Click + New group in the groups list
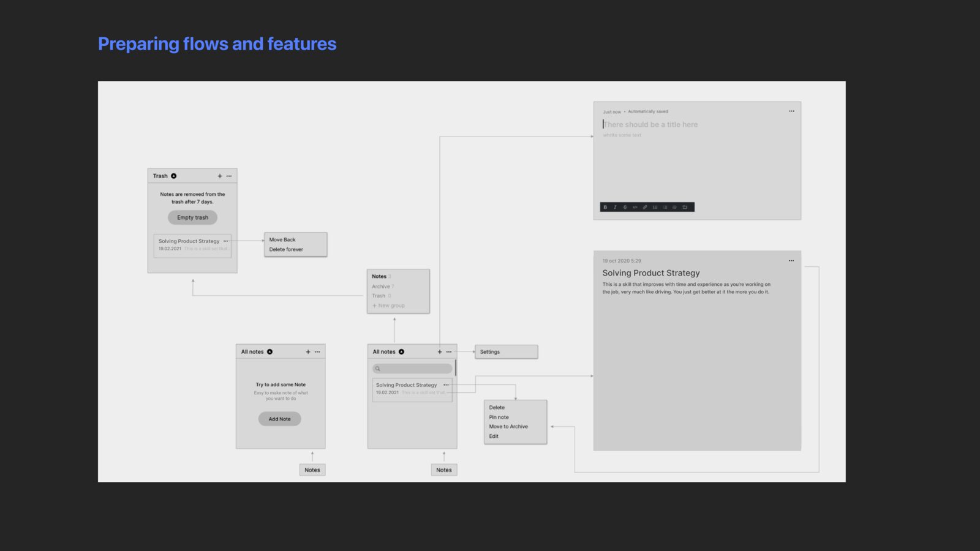Image resolution: width=980 pixels, height=551 pixels. click(x=388, y=305)
